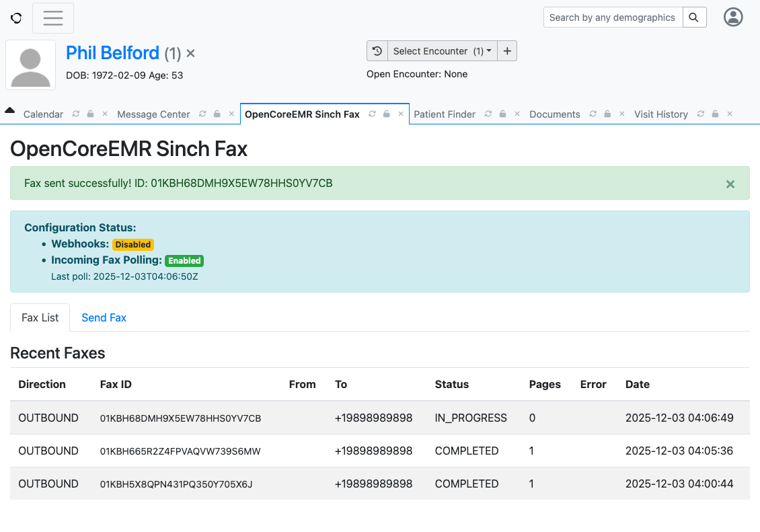Image resolution: width=760 pixels, height=532 pixels.
Task: Create new encounter with plus icon
Action: [x=507, y=51]
